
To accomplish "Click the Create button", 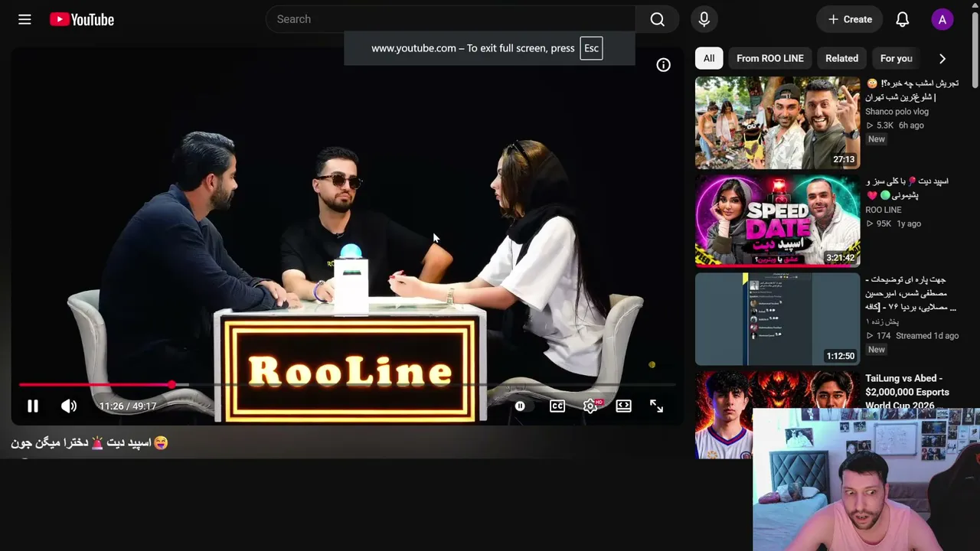I will coord(850,20).
